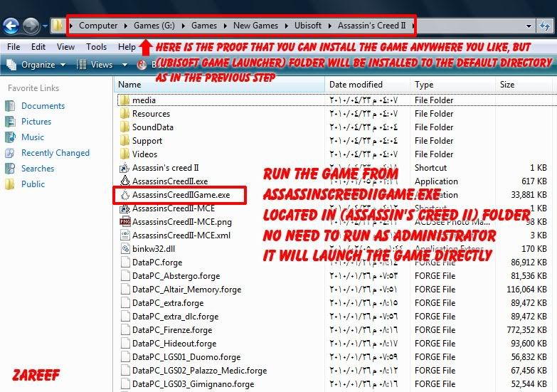Select AssassinsCreedII-MCE shortcut icon
The image size is (557, 392).
(x=124, y=208)
